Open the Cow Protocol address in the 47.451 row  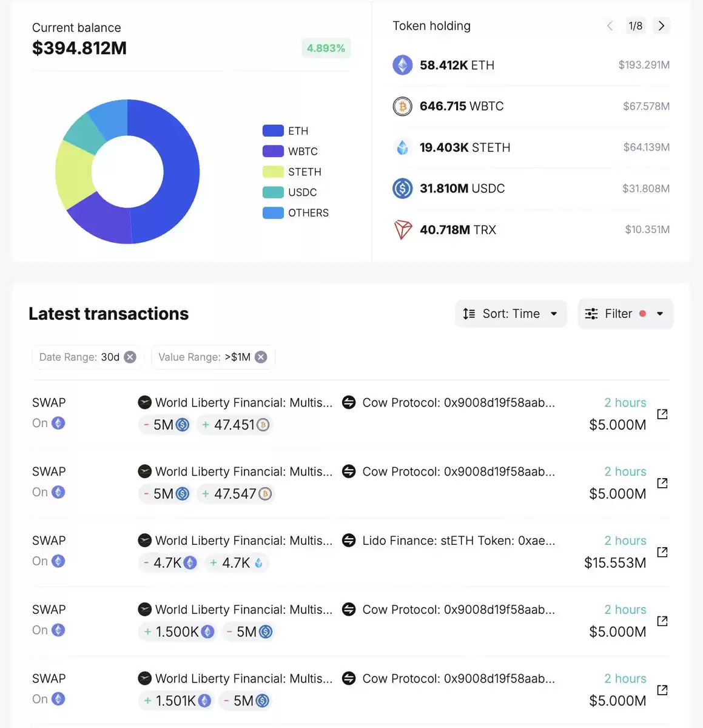459,403
